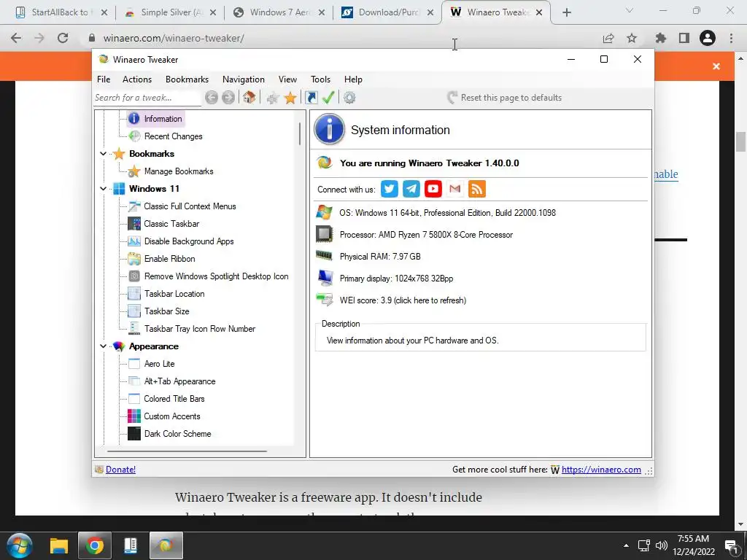The image size is (747, 560).
Task: Click the back navigation arrow in Winaero toolbar
Action: 212,98
